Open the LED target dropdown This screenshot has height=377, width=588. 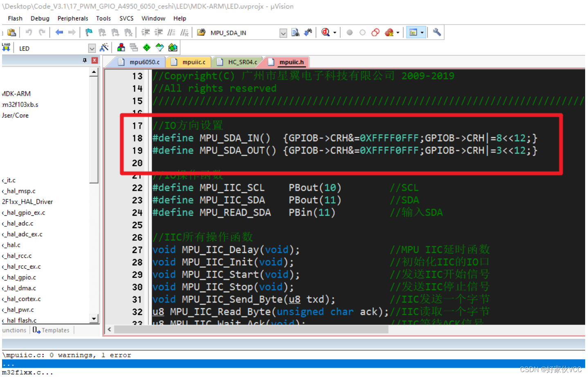click(x=92, y=48)
